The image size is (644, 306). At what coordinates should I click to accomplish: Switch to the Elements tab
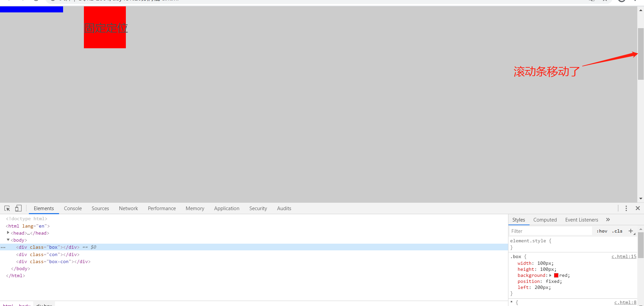coord(44,208)
